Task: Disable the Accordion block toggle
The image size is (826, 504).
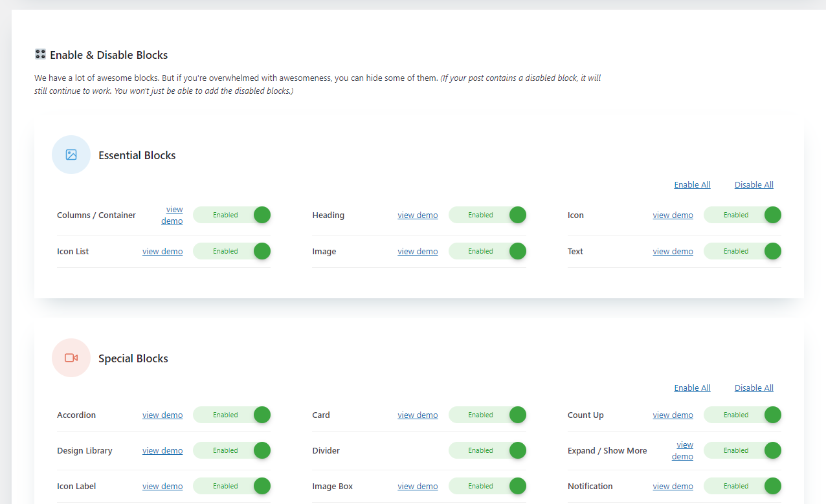Action: coord(232,415)
